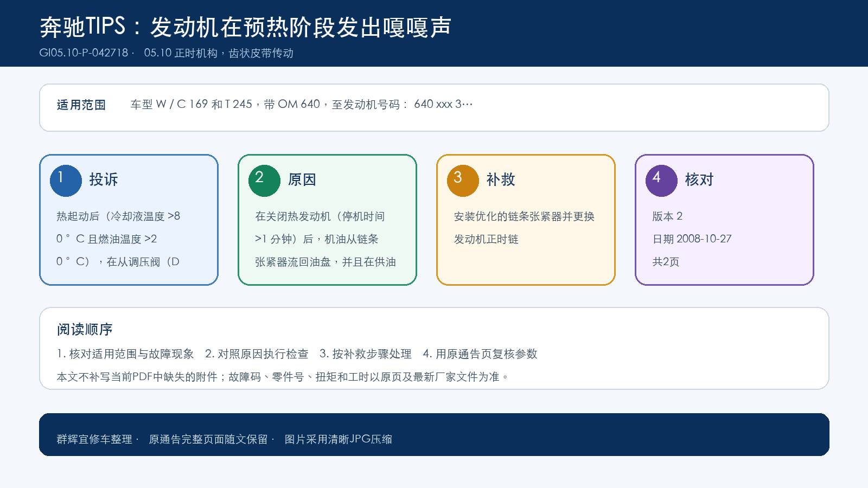
Task: Click the line 0°C 且燃油温度 >2
Action: tap(107, 239)
